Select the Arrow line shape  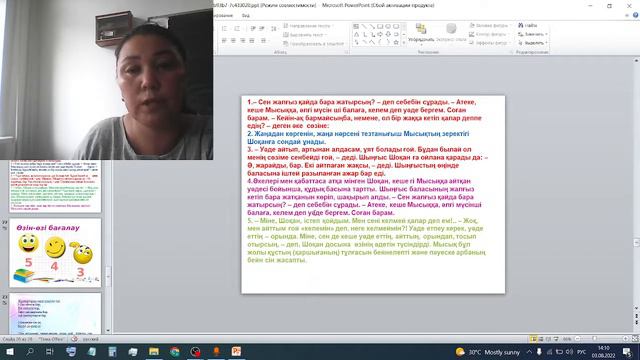coord(372,27)
